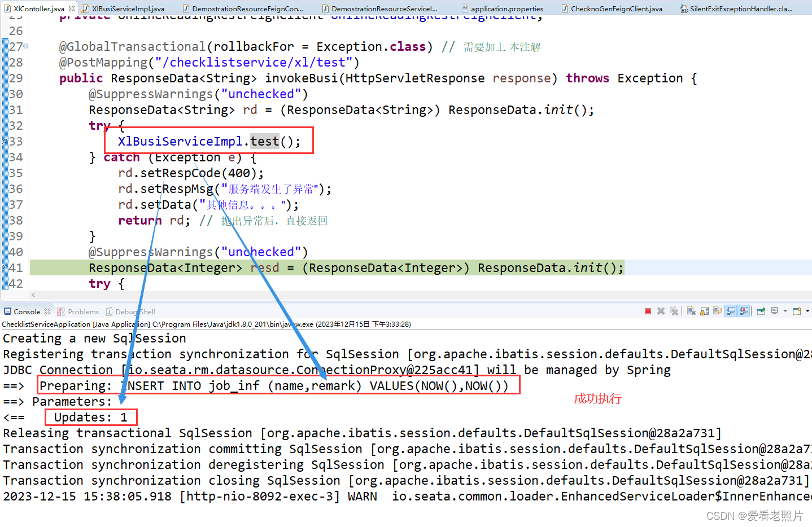Close the XlContoller.java tab
The height and width of the screenshot is (527, 812).
[x=72, y=8]
